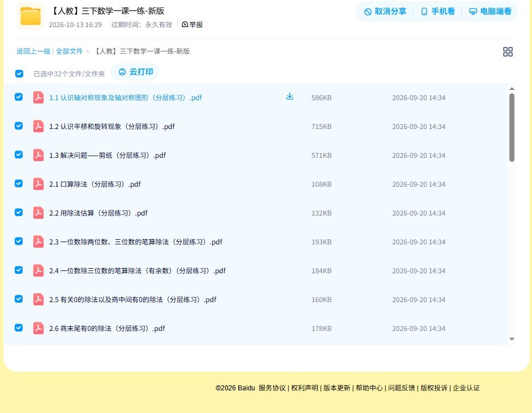532x413 pixels.
Task: Switch to grid view layout icon
Action: pyautogui.click(x=508, y=51)
